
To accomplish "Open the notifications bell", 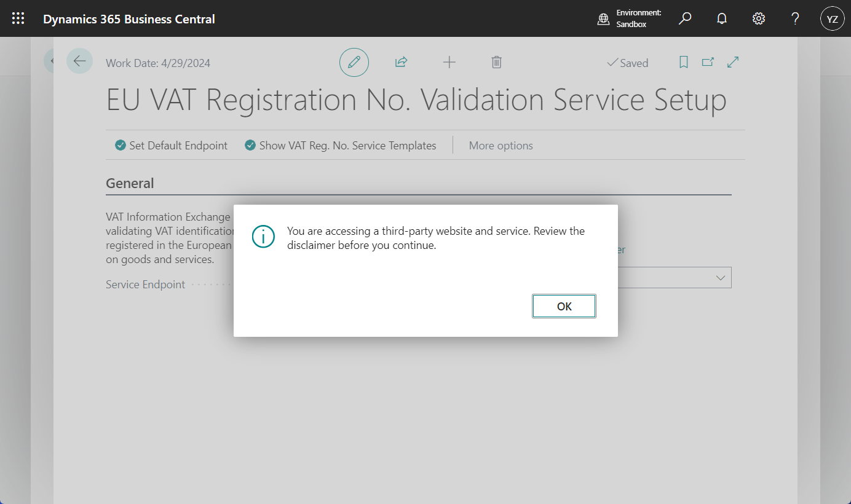I will coord(721,18).
